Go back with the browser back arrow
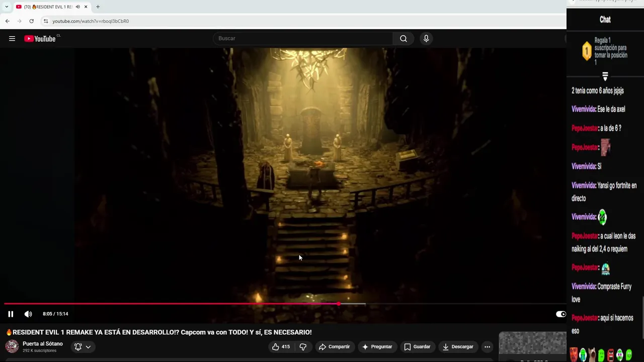 pyautogui.click(x=7, y=21)
